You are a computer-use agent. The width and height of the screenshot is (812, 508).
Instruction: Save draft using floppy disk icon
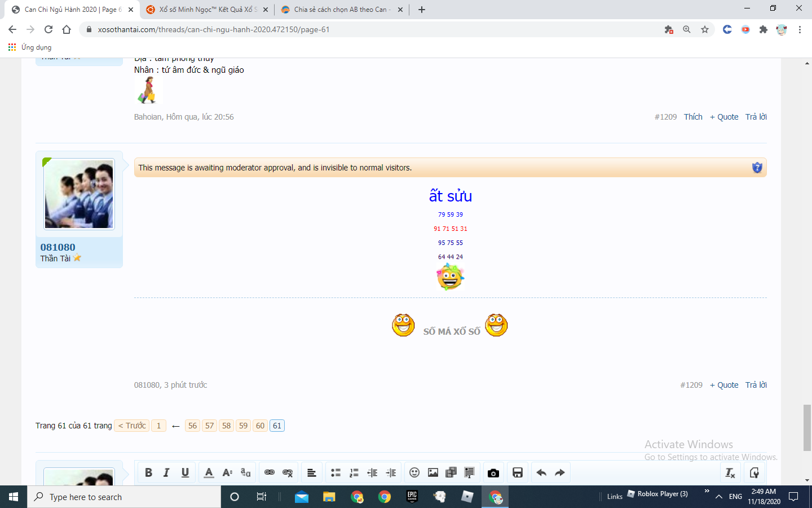click(x=518, y=472)
